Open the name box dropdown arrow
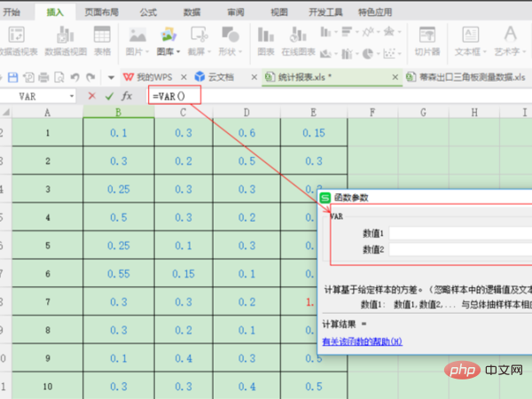The width and height of the screenshot is (532, 399). click(72, 97)
